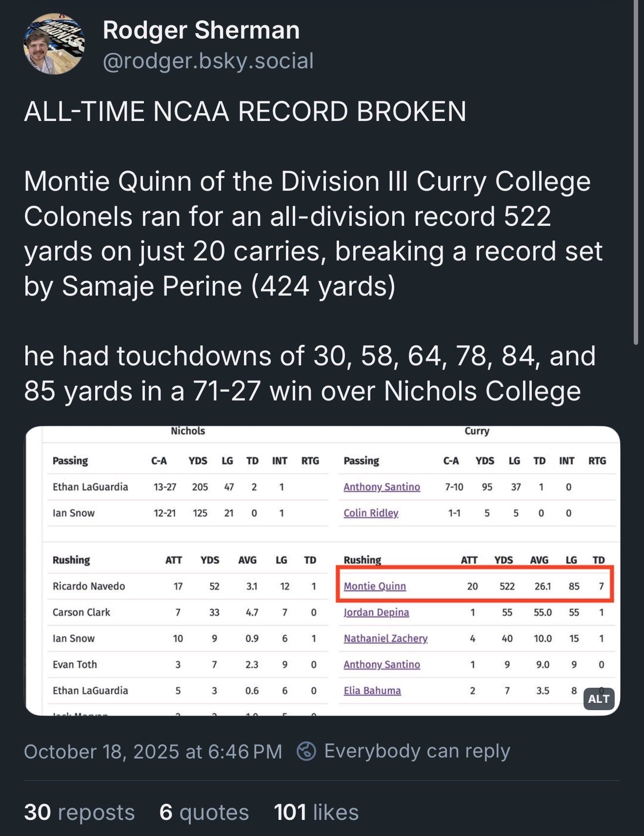
Task: View the 6 quotes list
Action: (x=204, y=813)
